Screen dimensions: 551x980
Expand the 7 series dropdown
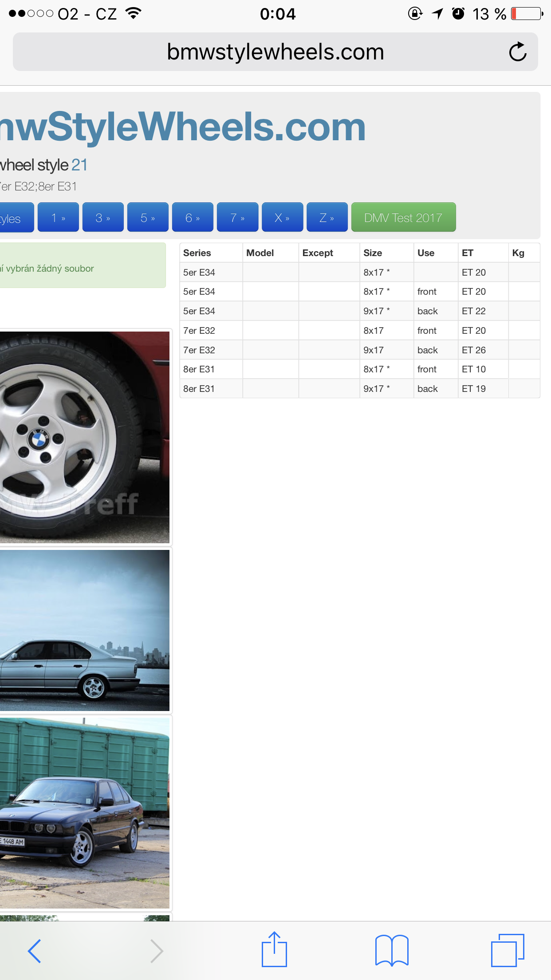237,217
